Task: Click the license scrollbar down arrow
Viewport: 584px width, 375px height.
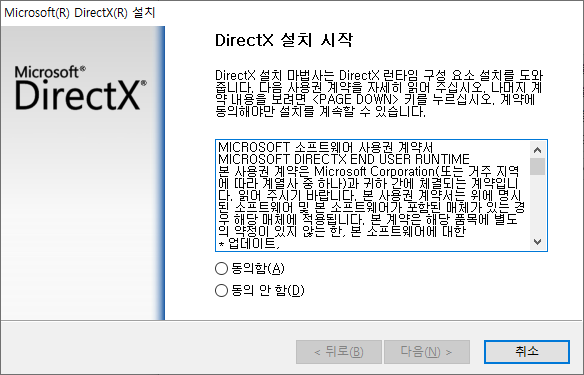Action: [537, 242]
